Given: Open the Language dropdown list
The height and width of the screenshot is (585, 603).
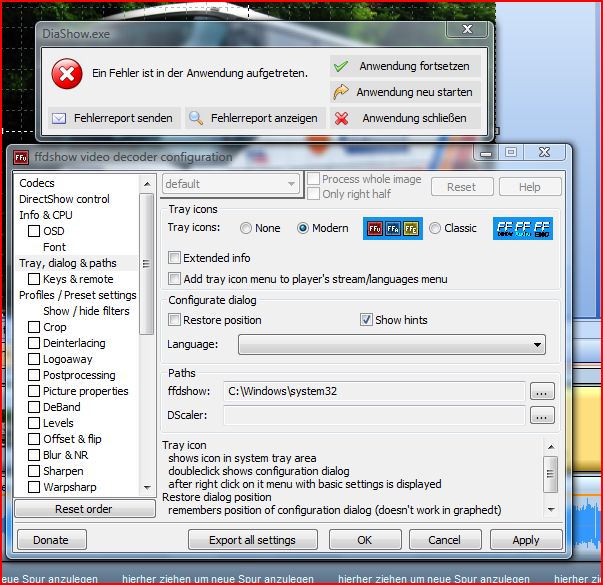Looking at the screenshot, I should [x=392, y=345].
